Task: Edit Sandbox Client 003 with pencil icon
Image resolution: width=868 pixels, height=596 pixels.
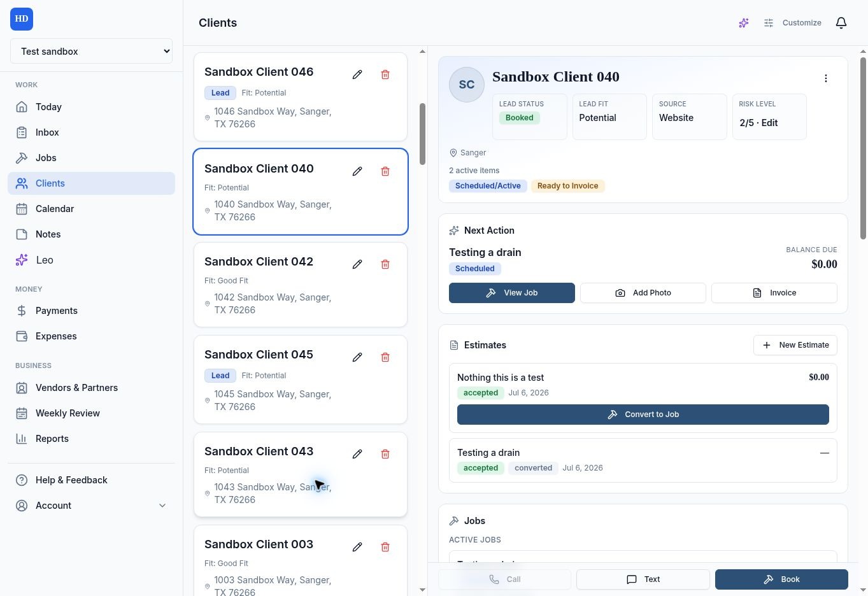Action: tap(357, 547)
